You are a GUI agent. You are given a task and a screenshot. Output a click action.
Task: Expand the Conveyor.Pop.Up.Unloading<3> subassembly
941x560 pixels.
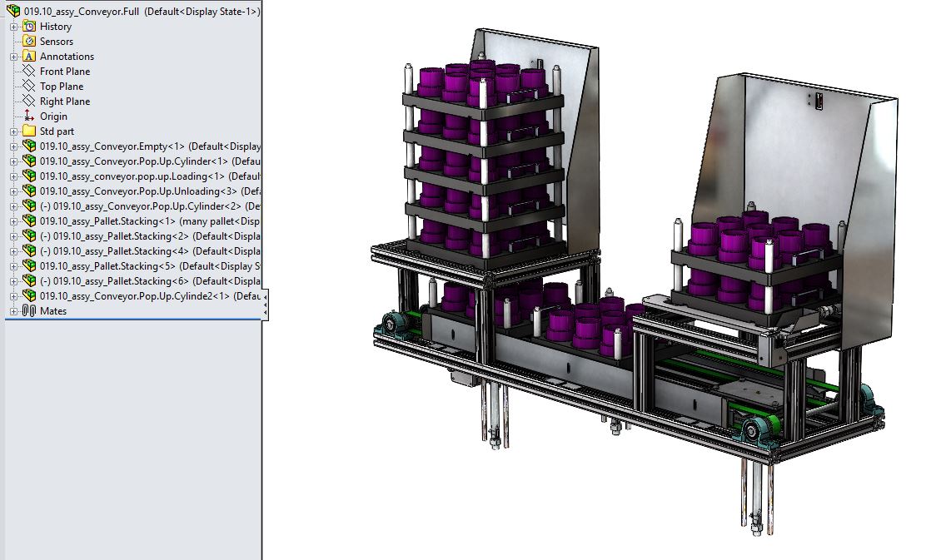14,191
